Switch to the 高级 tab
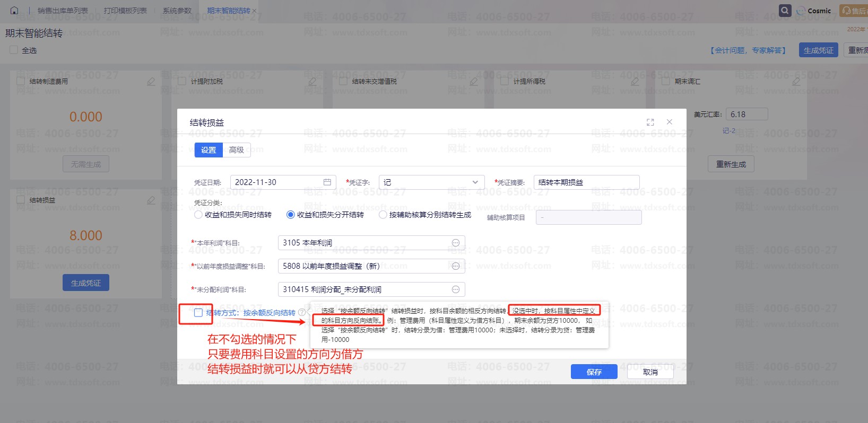 pos(236,150)
